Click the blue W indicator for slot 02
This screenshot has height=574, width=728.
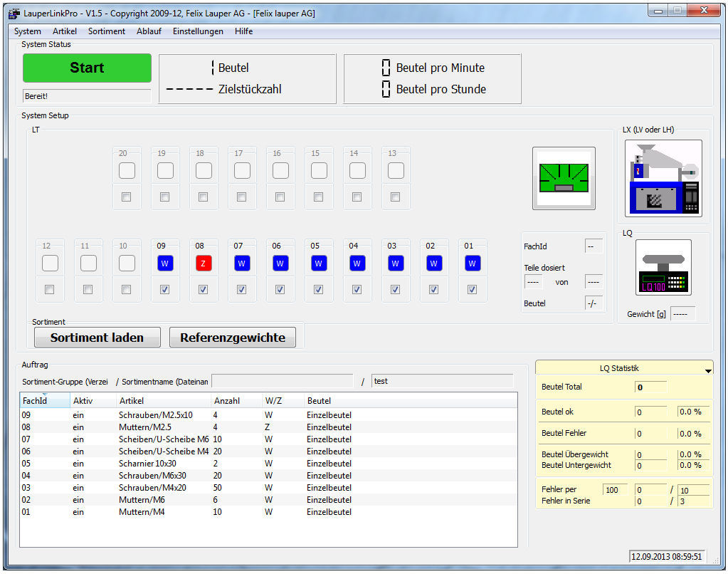tap(433, 263)
